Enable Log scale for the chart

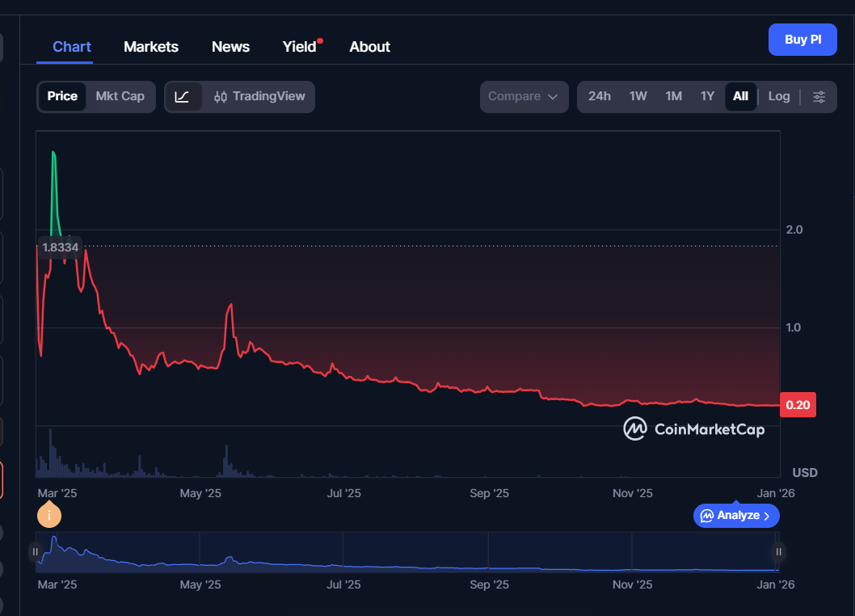pyautogui.click(x=778, y=96)
